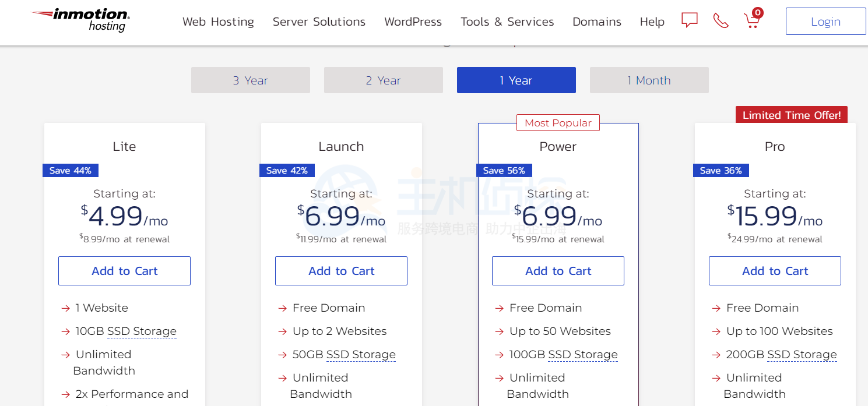Select the 3 Year billing term
The height and width of the screenshot is (406, 868).
pyautogui.click(x=250, y=80)
